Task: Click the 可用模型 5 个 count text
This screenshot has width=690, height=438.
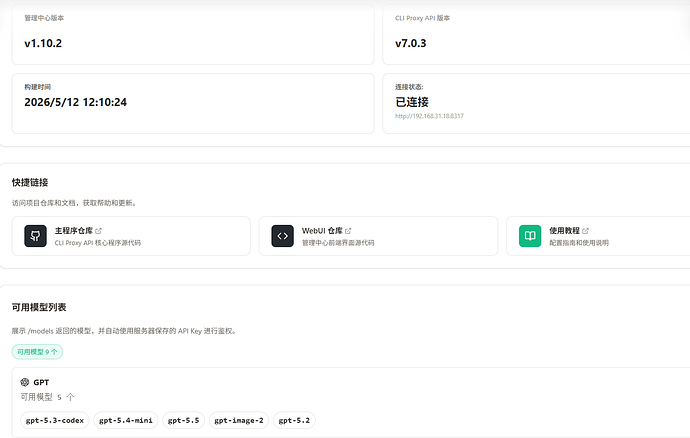Action: click(x=48, y=397)
